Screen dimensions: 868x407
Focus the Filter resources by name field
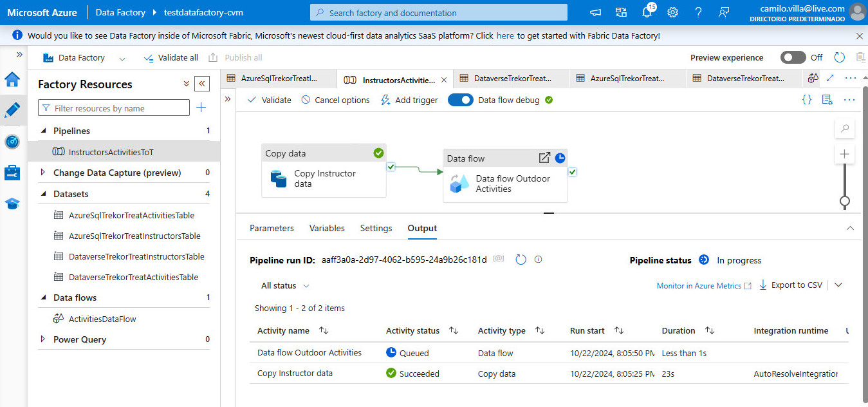coord(114,108)
